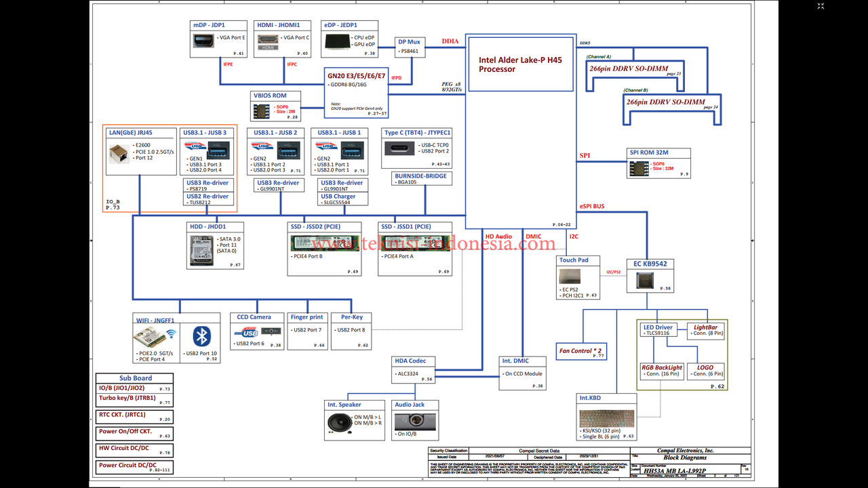The image size is (868, 488).
Task: Click the RTC CKT. (JRTC1) row
Action: pyautogui.click(x=135, y=417)
